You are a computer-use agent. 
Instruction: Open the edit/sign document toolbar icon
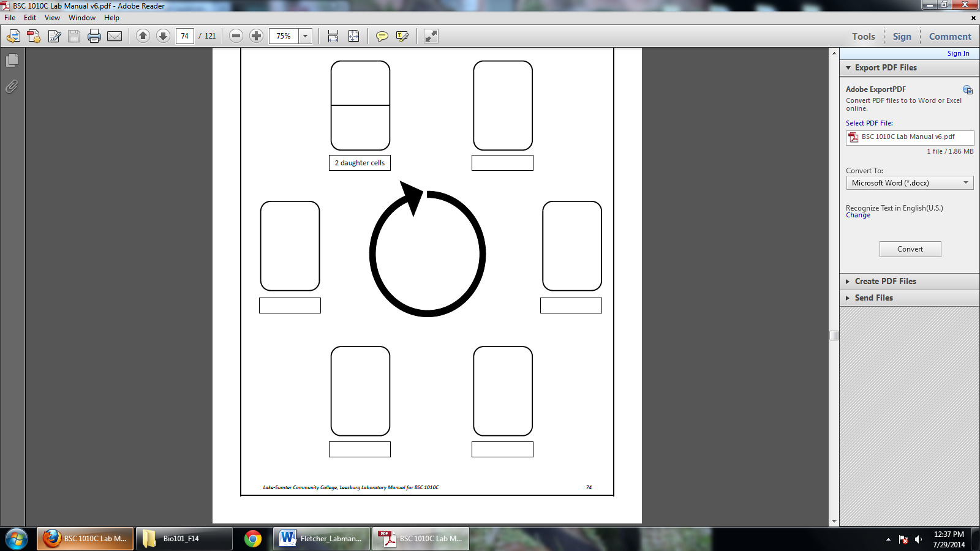55,36
